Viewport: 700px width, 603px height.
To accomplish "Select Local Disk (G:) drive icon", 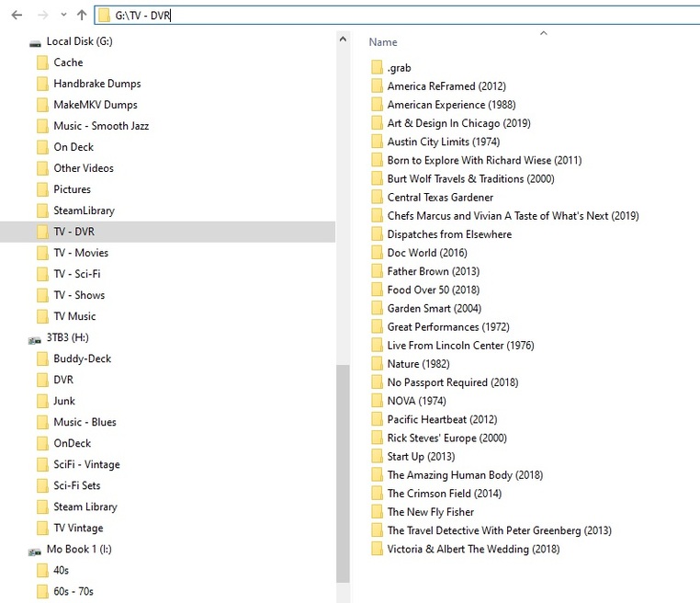I will click(35, 42).
